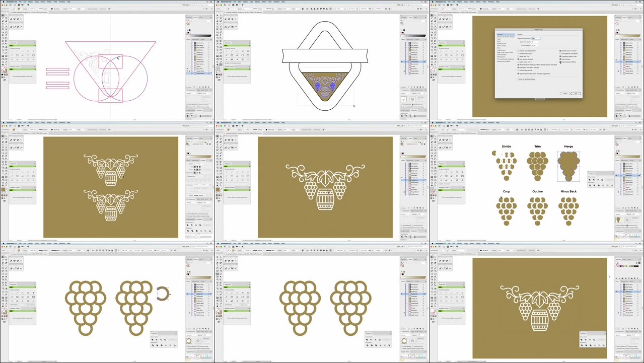Click Document Setup button, Preferences screenshot control bar
Viewport: 644px width, 363px height.
tap(521, 9)
